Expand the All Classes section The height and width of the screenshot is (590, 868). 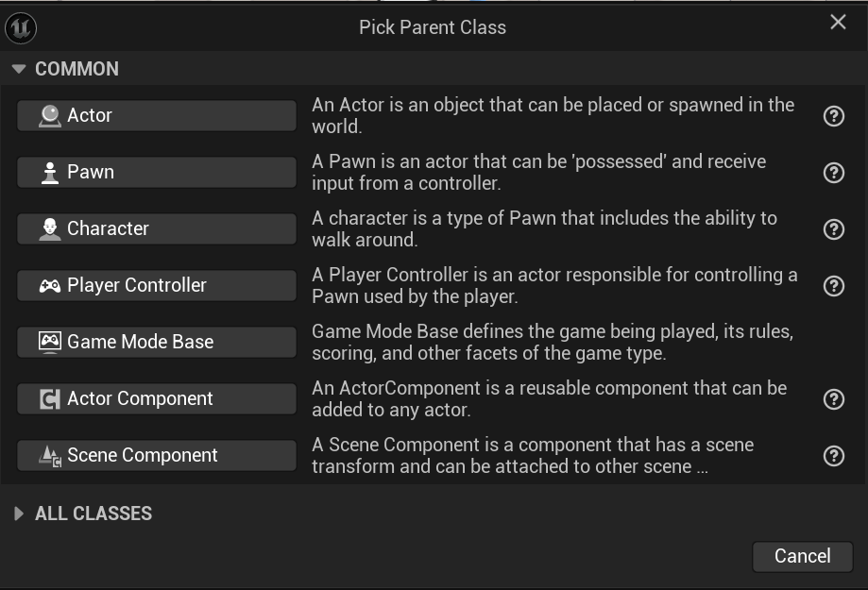pyautogui.click(x=19, y=514)
